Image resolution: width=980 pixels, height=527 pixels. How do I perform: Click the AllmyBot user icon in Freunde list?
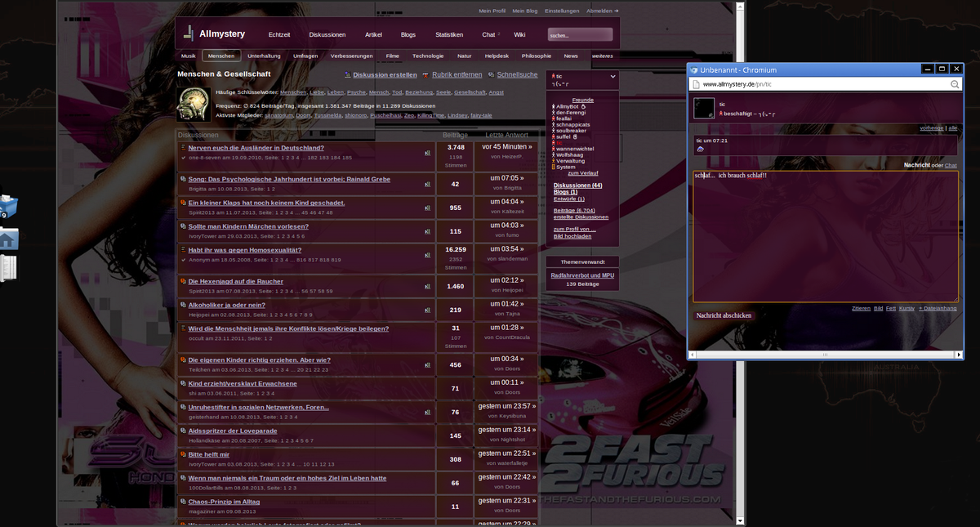point(554,107)
